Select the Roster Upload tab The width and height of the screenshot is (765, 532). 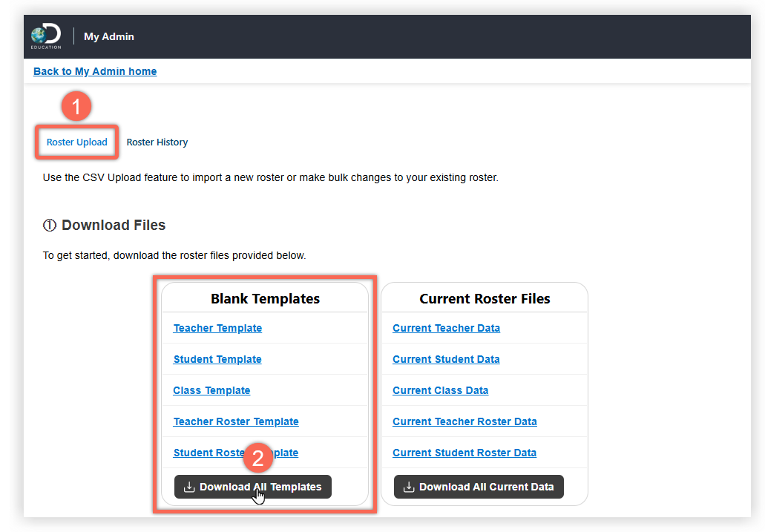tap(76, 142)
